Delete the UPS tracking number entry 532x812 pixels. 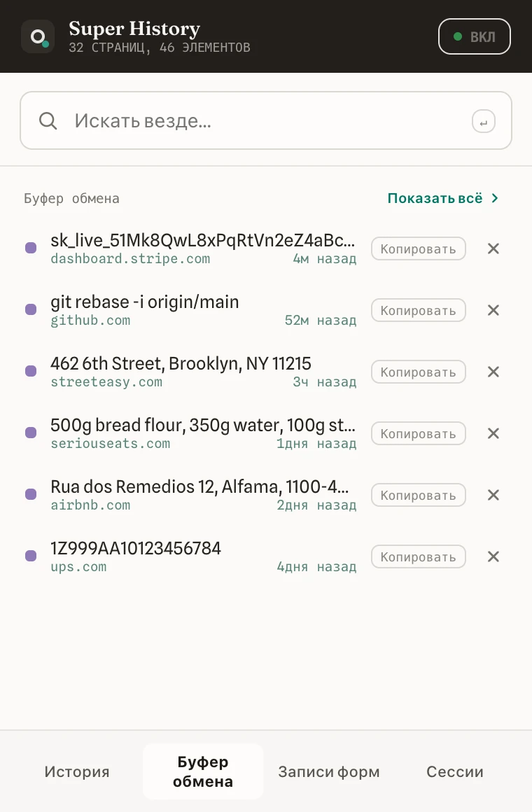pyautogui.click(x=493, y=556)
